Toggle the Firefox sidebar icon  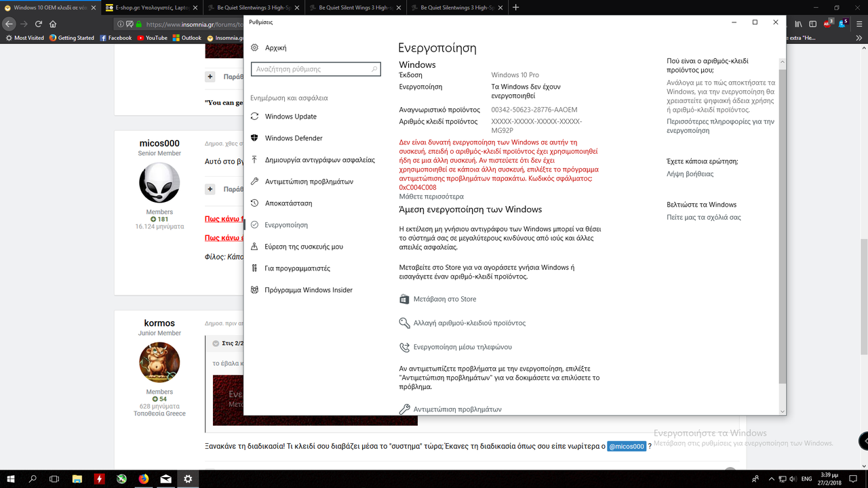[812, 24]
